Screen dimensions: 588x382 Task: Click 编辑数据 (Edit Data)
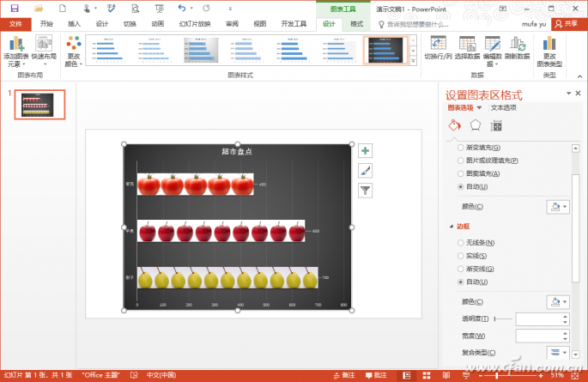[x=493, y=52]
